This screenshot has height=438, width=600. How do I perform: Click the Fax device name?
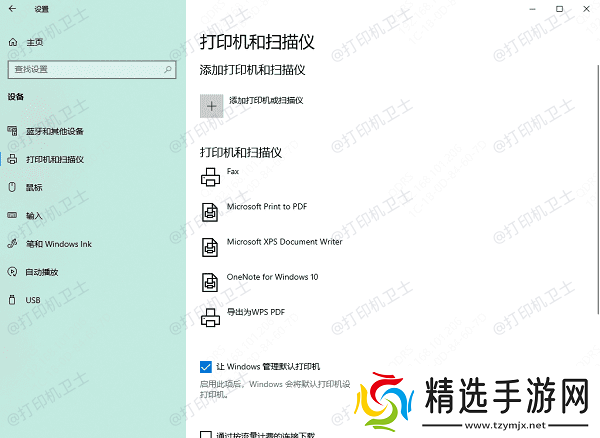pyautogui.click(x=233, y=171)
